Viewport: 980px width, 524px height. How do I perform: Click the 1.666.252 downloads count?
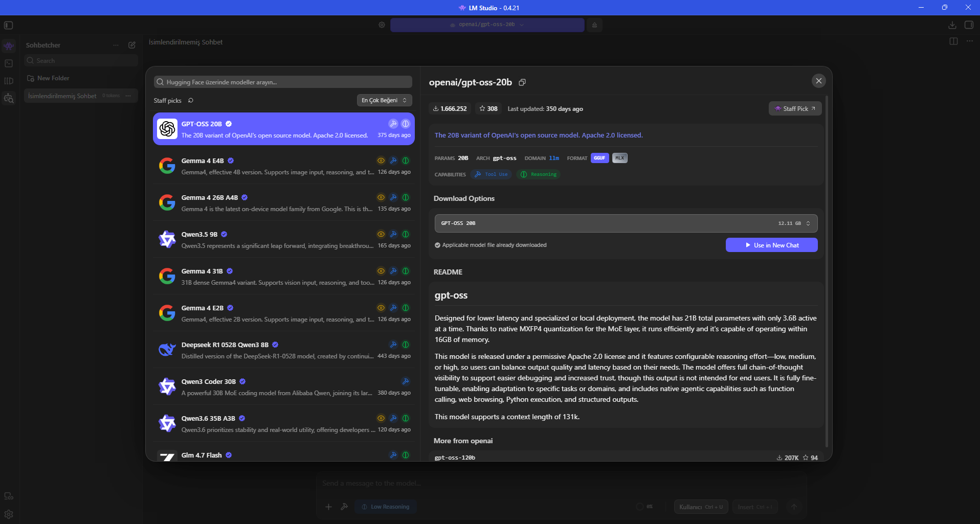[450, 109]
